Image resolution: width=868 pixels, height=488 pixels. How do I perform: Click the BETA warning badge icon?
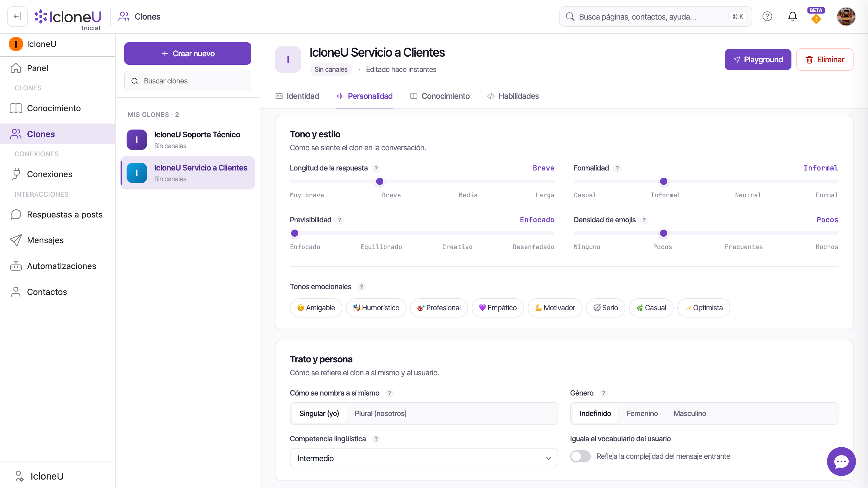tap(816, 16)
